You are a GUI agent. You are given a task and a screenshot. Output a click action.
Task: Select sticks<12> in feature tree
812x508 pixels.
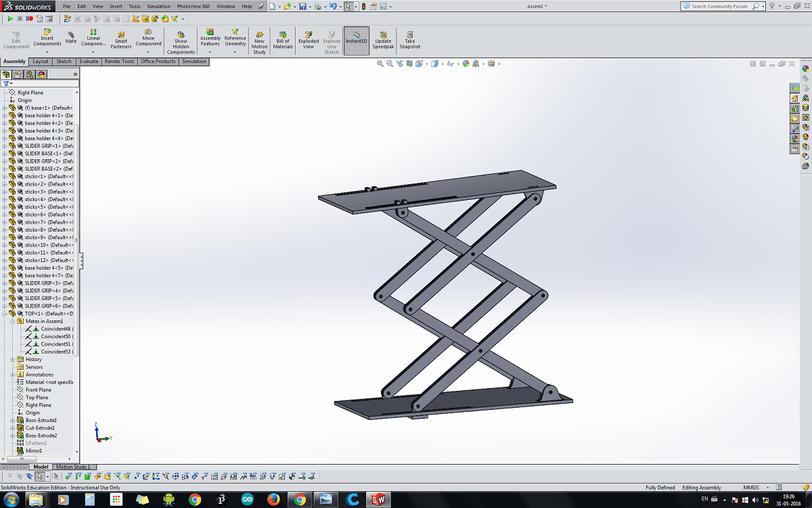pos(48,260)
